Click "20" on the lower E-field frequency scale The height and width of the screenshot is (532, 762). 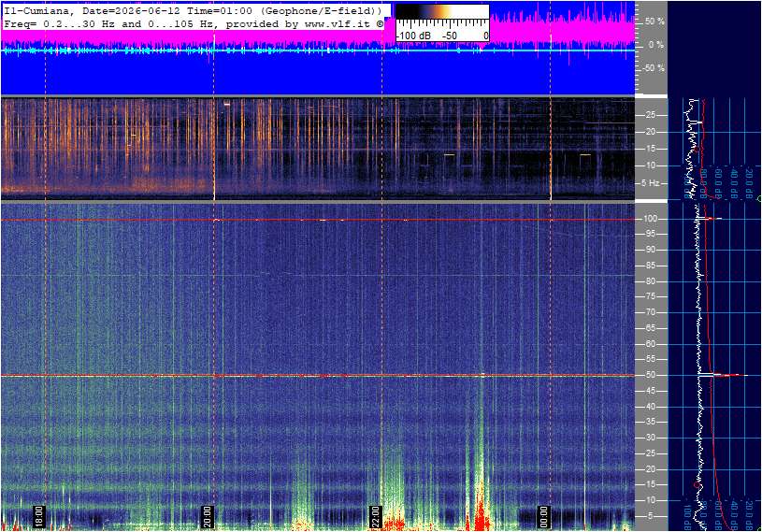[650, 469]
